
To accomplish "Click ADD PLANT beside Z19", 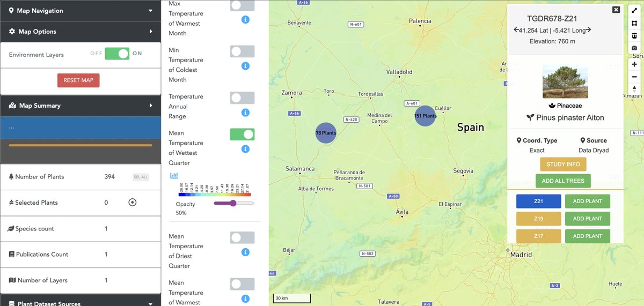I will pos(587,219).
